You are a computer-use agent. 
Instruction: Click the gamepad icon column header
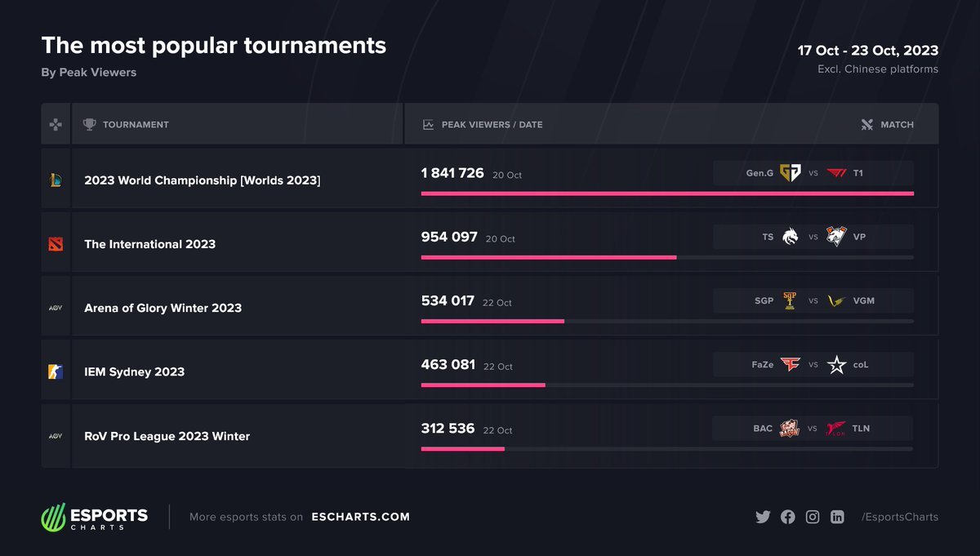pyautogui.click(x=56, y=124)
